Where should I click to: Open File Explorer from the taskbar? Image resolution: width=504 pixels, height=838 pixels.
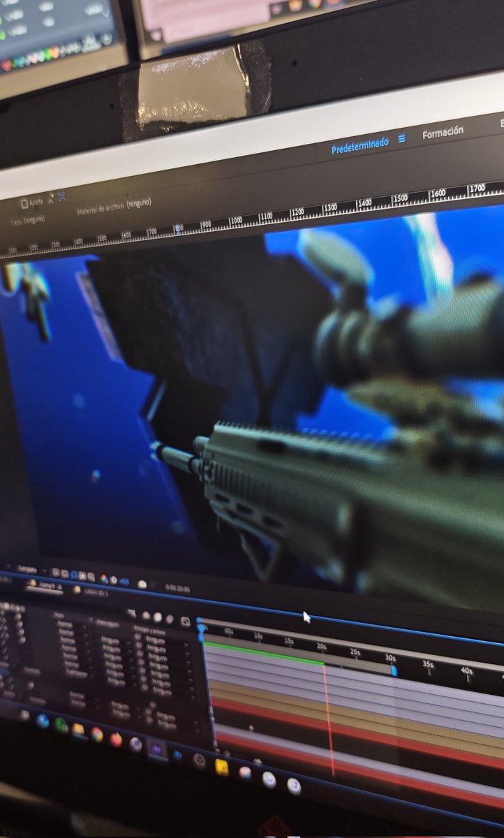click(x=78, y=730)
